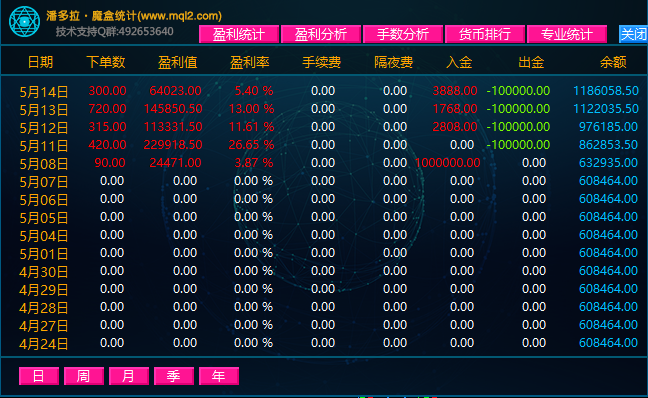Click the 日期 column header
Image resolution: width=648 pixels, height=398 pixels.
[x=40, y=62]
